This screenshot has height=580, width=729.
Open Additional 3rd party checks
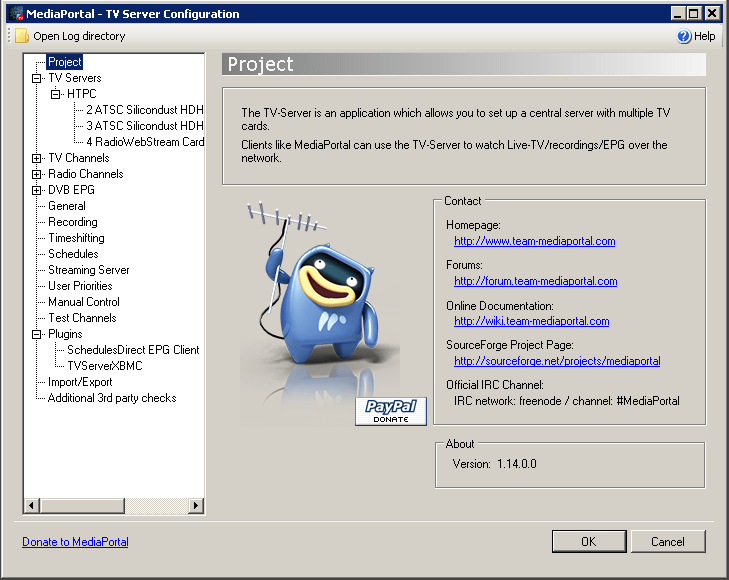112,398
